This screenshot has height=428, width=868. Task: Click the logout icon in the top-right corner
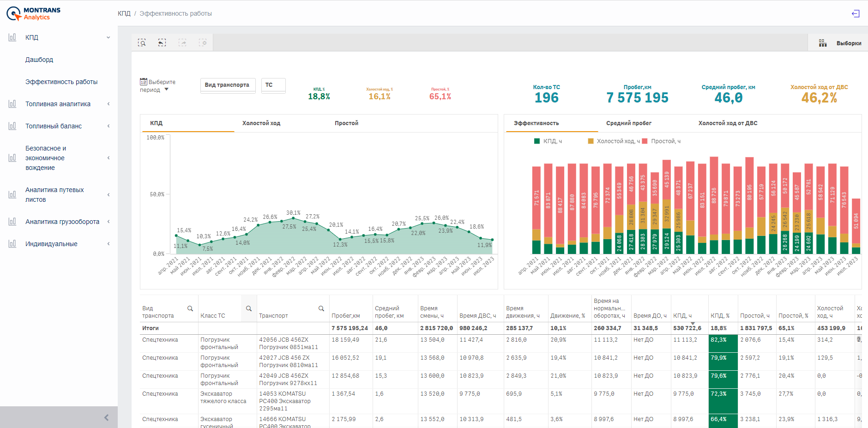click(856, 13)
